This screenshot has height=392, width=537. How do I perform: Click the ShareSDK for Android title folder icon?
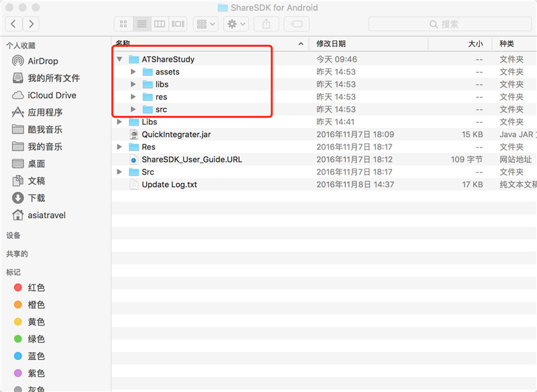[223, 7]
